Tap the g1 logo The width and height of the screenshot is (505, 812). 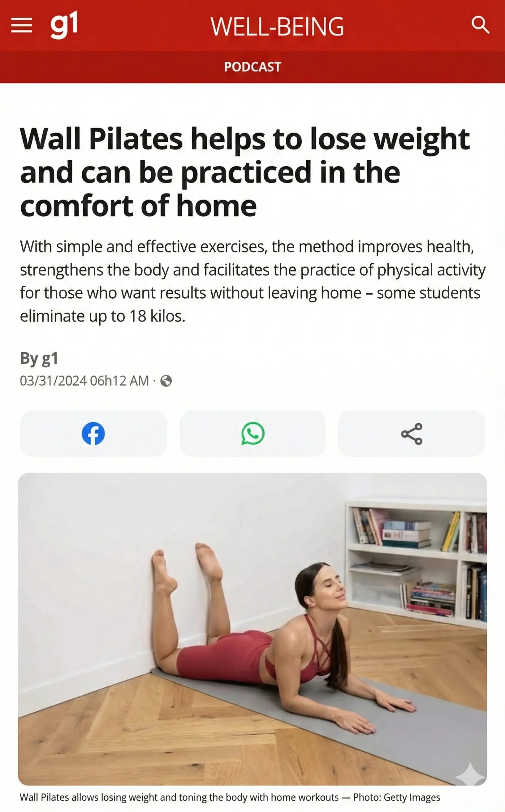64,25
